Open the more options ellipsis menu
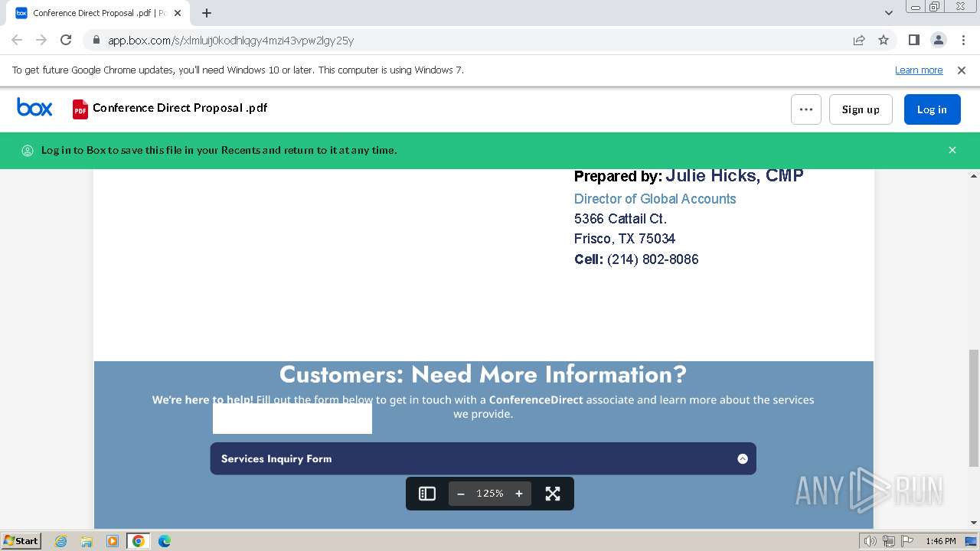 coord(806,109)
